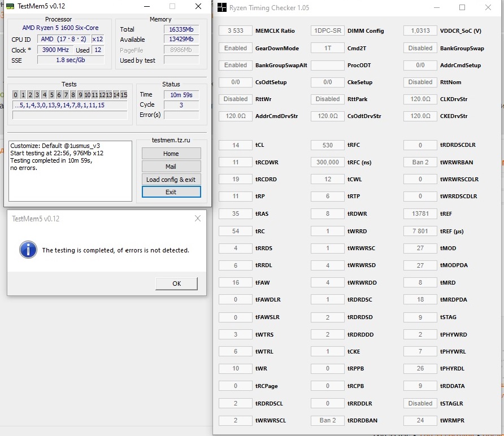Minimize the Ryzen Timing Checker window
504x436 pixels.
click(436, 8)
